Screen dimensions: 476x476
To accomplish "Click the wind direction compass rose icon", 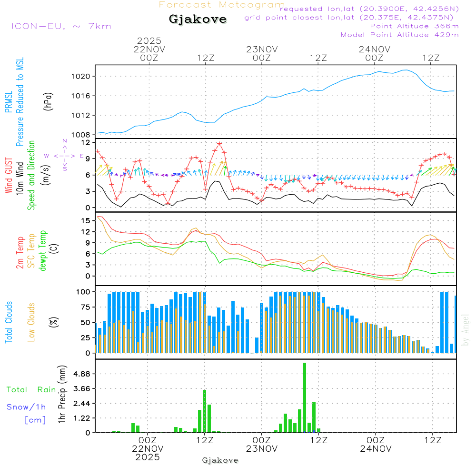I will (65, 156).
